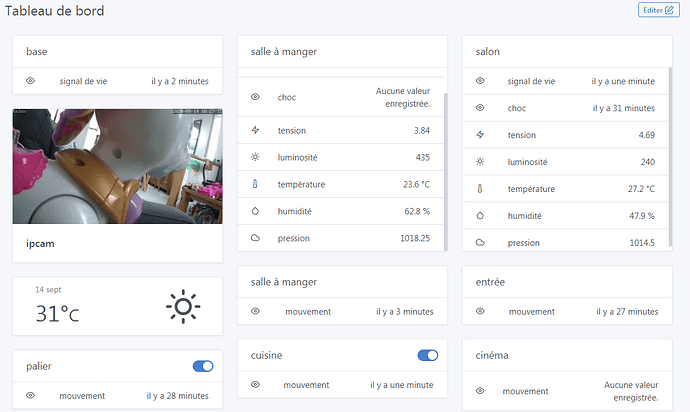Click the 'cuisine' card title
690x412 pixels.
tap(267, 355)
